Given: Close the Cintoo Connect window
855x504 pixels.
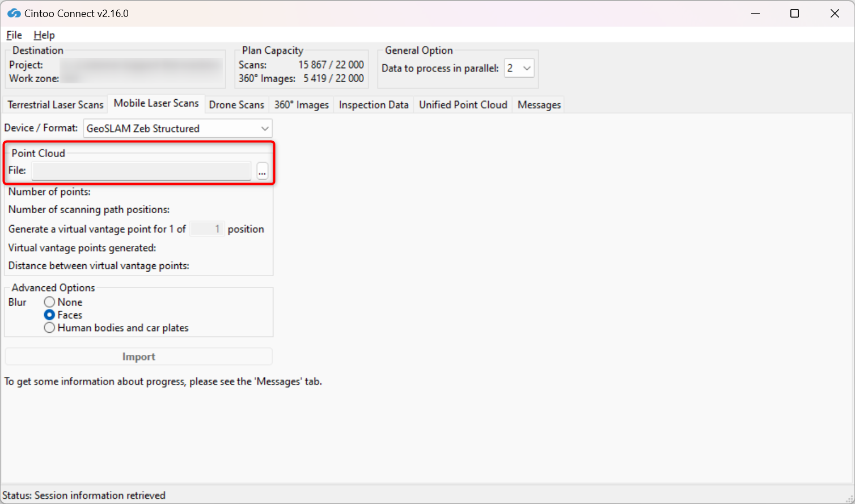Looking at the screenshot, I should (835, 13).
